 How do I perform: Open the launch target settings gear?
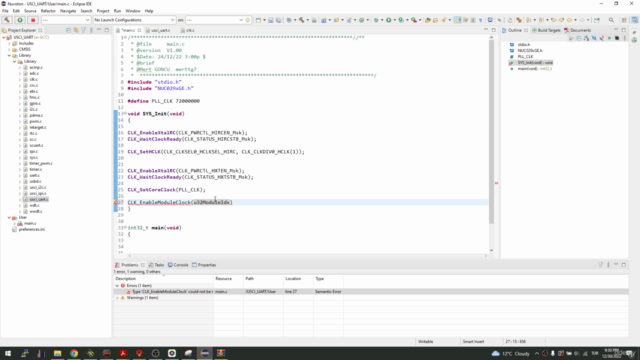(x=248, y=20)
